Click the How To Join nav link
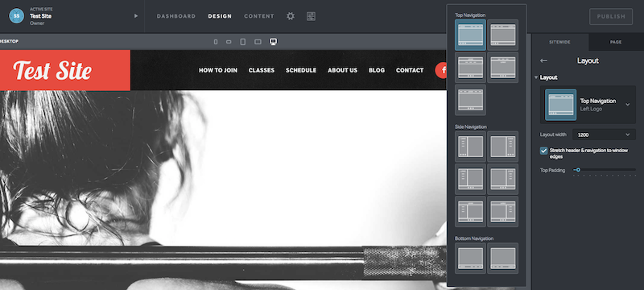This screenshot has width=644, height=290. click(x=218, y=70)
